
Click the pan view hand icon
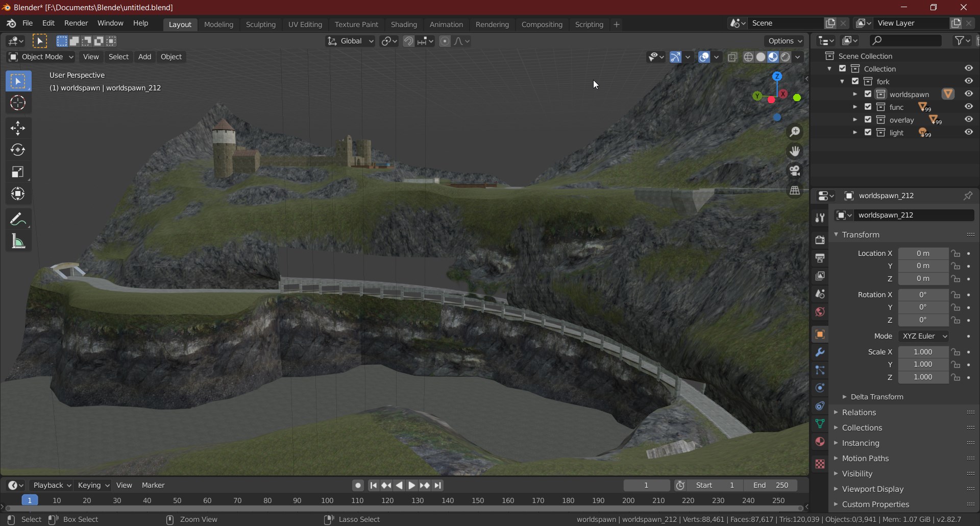coord(795,152)
